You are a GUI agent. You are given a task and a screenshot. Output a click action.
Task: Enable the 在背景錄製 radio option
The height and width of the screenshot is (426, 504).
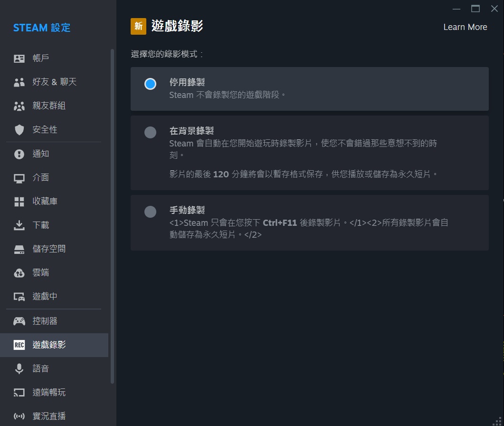click(150, 133)
